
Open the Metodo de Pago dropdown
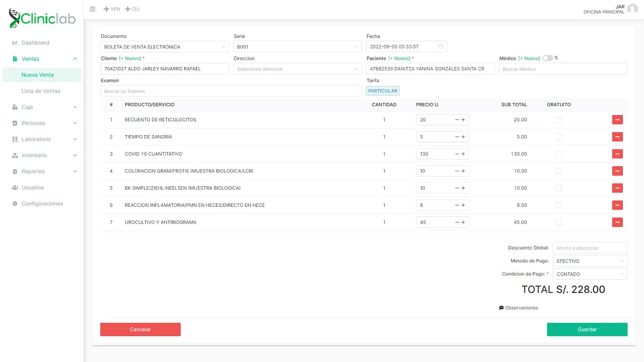pos(590,261)
